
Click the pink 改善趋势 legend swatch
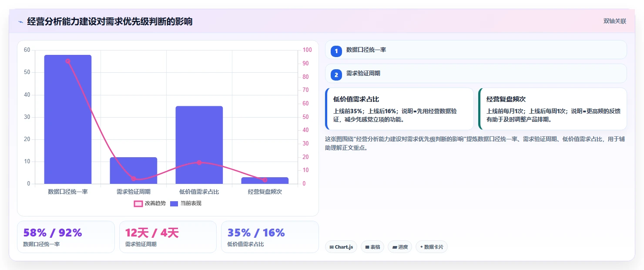coord(138,203)
